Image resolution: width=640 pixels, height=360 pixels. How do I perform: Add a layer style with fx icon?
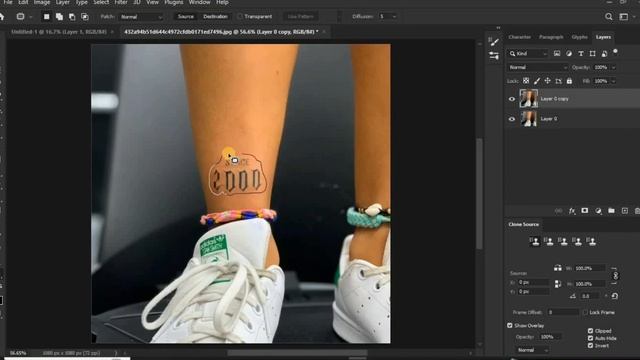(572, 211)
